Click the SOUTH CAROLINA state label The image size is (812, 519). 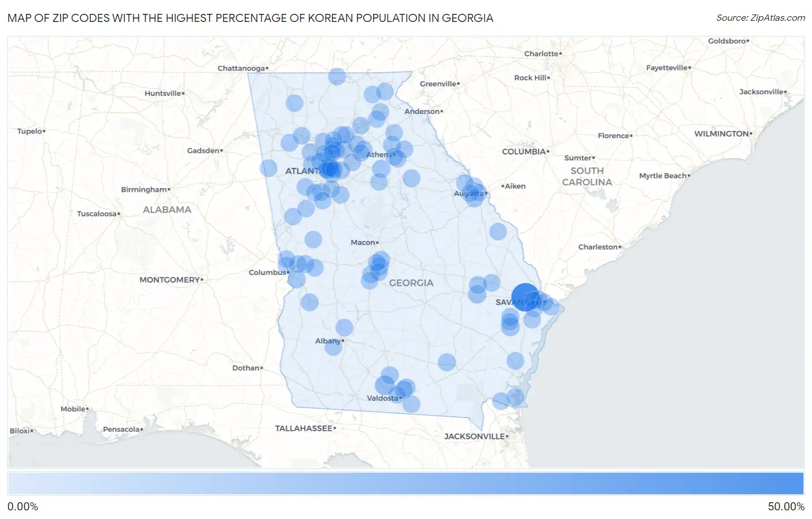[587, 176]
